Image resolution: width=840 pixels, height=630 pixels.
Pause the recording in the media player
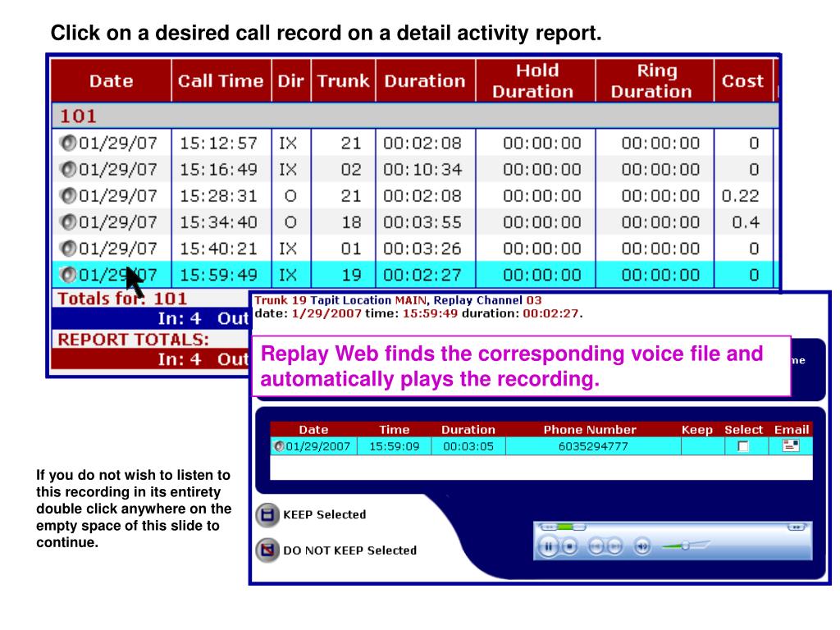coord(547,547)
